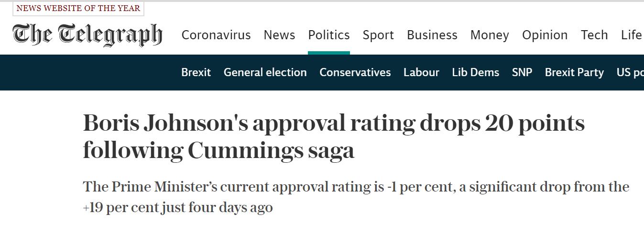
Task: Open the Brexit topic link
Action: click(x=196, y=72)
